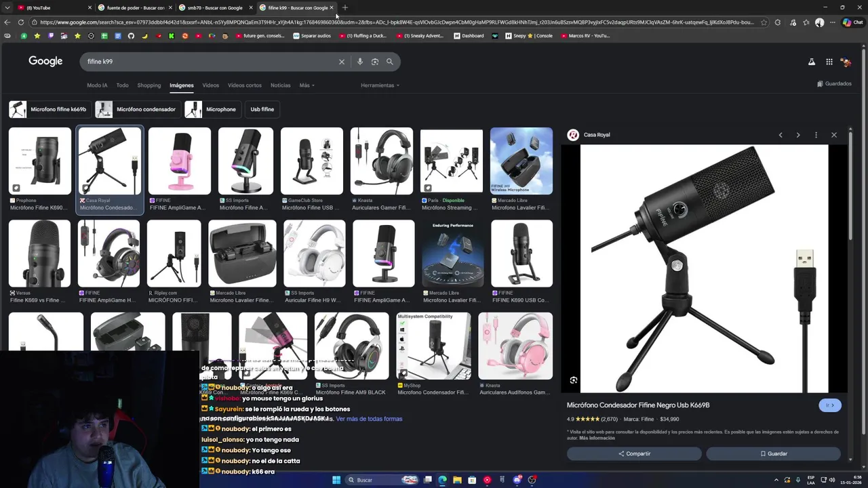Expand the Herramientas tools dropdown
The image size is (868, 488).
click(380, 85)
